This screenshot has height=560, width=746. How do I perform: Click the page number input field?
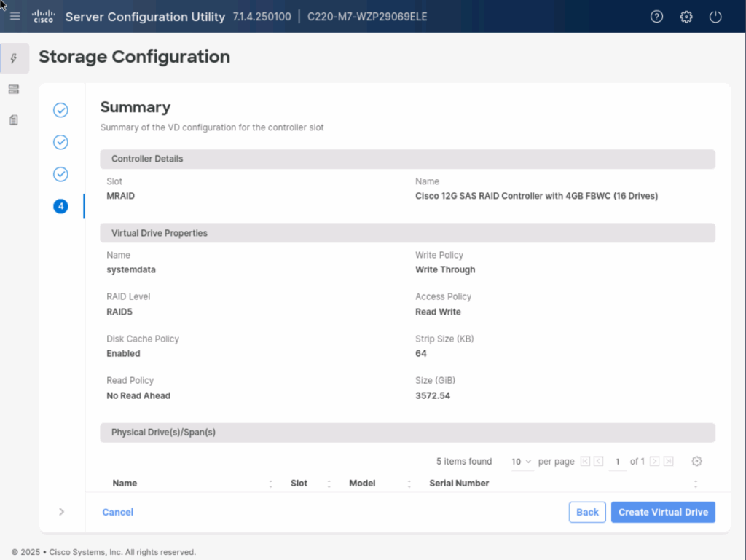coord(618,462)
